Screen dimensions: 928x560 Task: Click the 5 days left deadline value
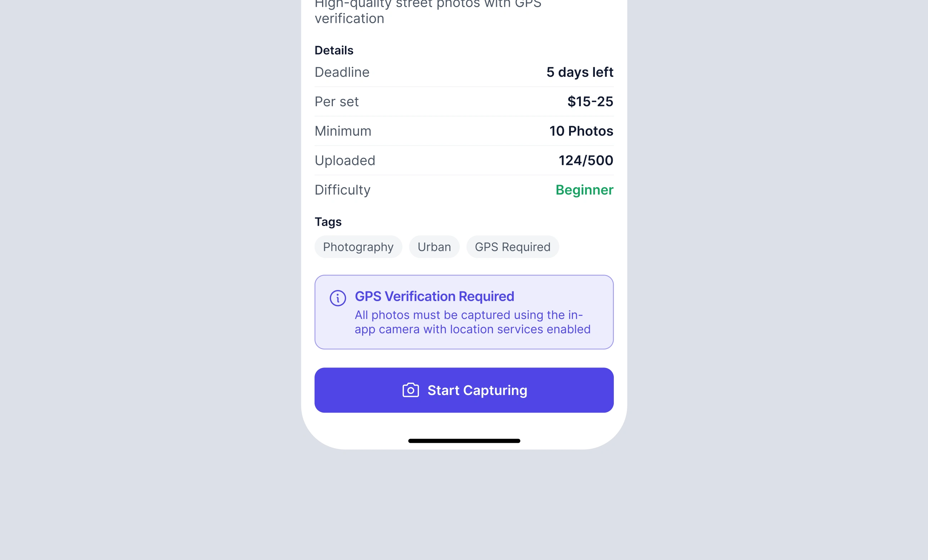(579, 72)
